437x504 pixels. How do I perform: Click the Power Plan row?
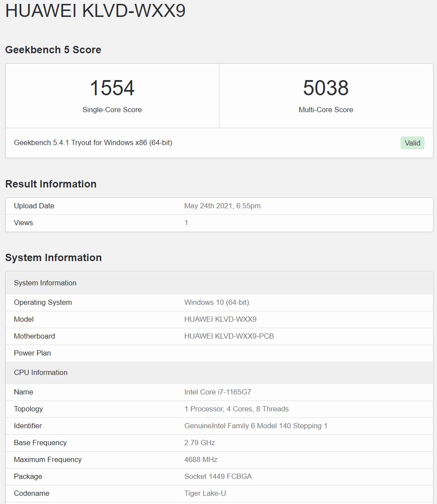219,353
